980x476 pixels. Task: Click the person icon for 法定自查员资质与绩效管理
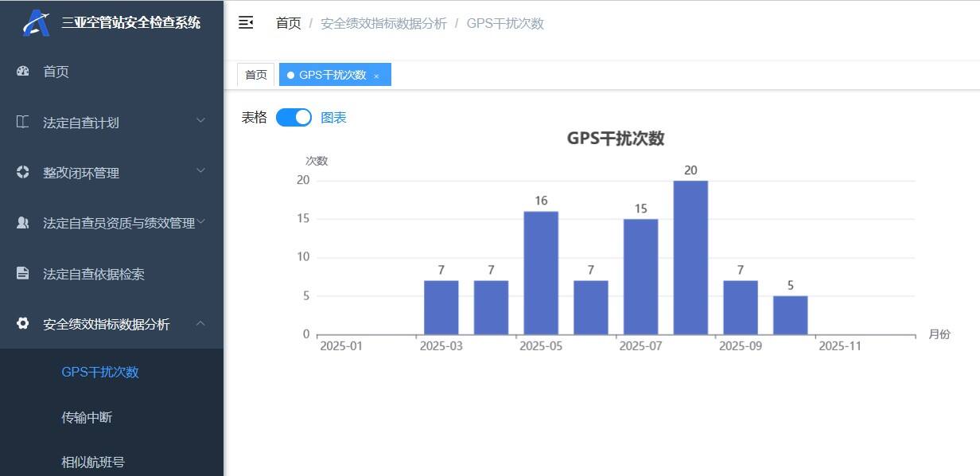tap(23, 223)
